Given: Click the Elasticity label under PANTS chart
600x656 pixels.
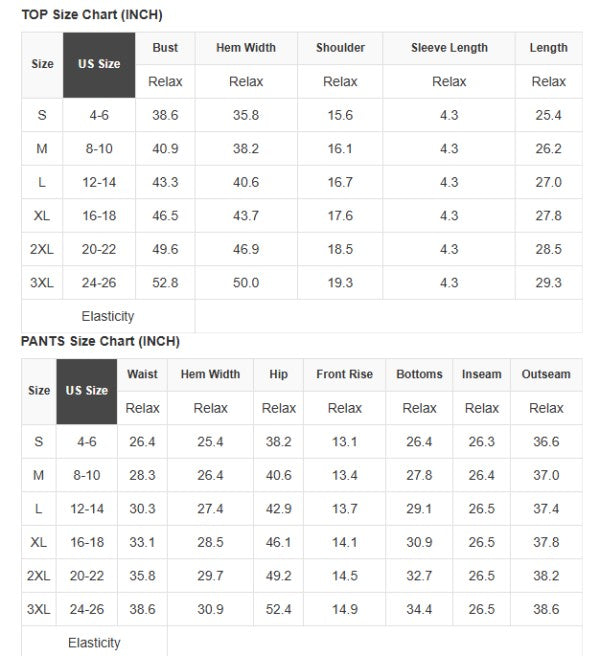Looking at the screenshot, I should click(x=94, y=642).
